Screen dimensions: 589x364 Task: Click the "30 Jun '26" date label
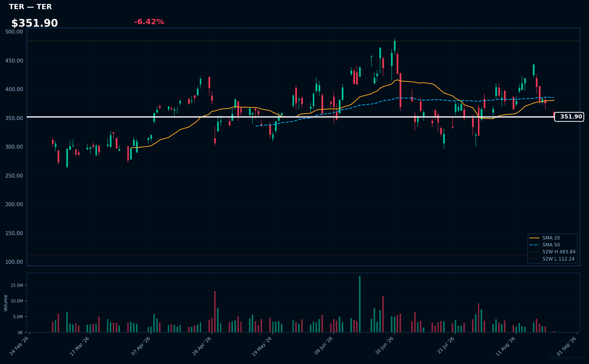coord(384,346)
